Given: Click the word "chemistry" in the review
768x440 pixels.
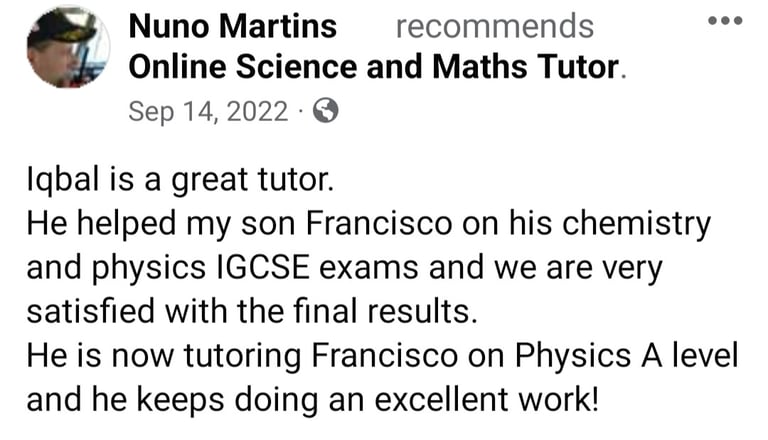Looking at the screenshot, I should click(x=636, y=224).
